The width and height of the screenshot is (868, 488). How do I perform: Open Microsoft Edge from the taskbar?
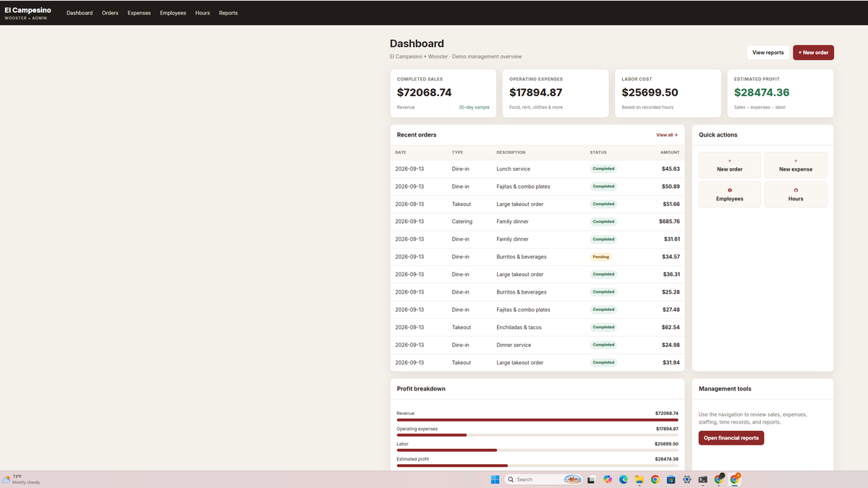[624, 479]
